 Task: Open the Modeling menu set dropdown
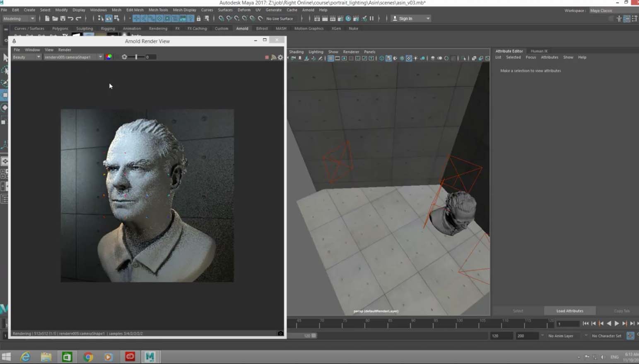pos(19,19)
